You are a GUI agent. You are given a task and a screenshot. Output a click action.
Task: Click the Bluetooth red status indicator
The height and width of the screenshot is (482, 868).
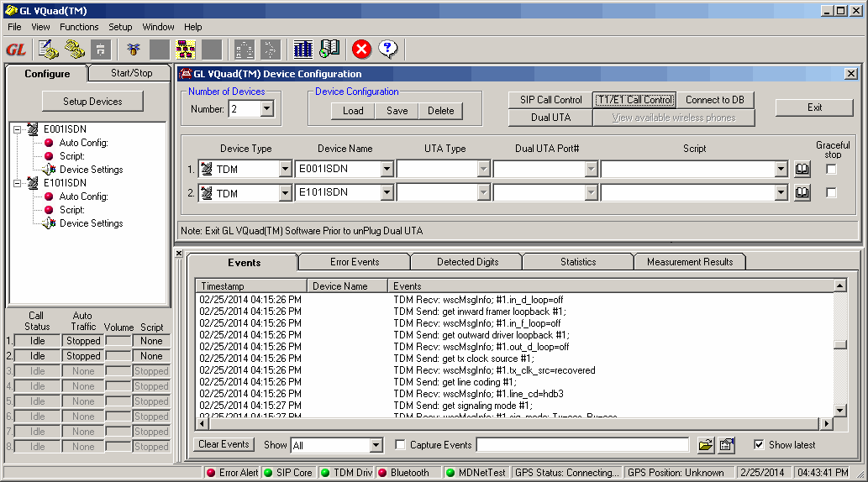[382, 473]
